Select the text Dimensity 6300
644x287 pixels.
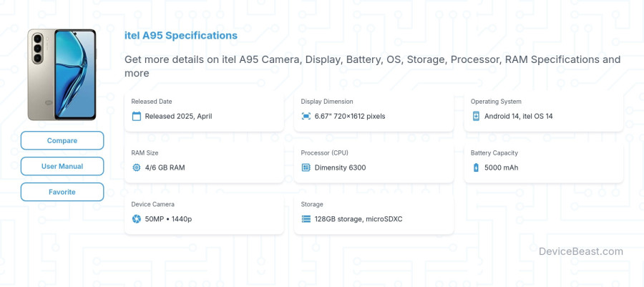(x=340, y=167)
